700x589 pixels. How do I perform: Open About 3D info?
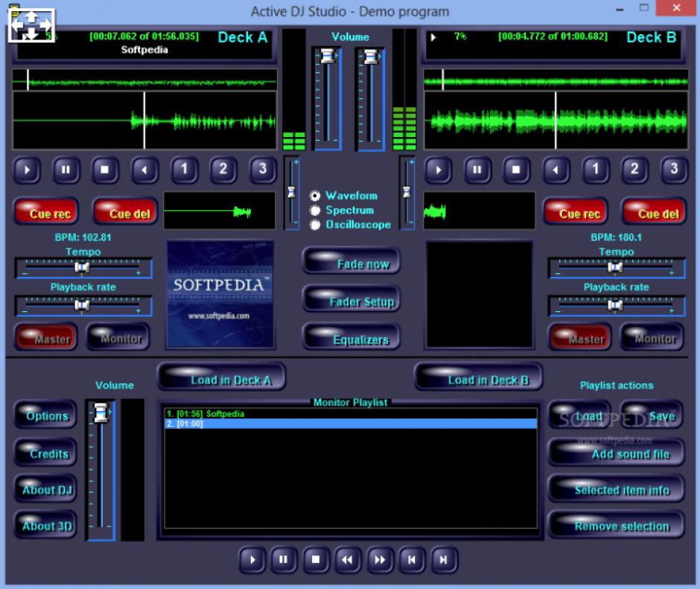coord(45,524)
